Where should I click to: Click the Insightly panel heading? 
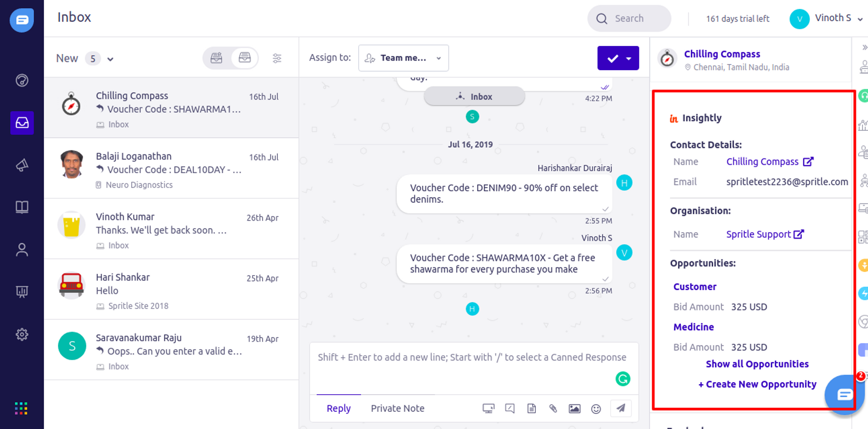click(x=702, y=118)
